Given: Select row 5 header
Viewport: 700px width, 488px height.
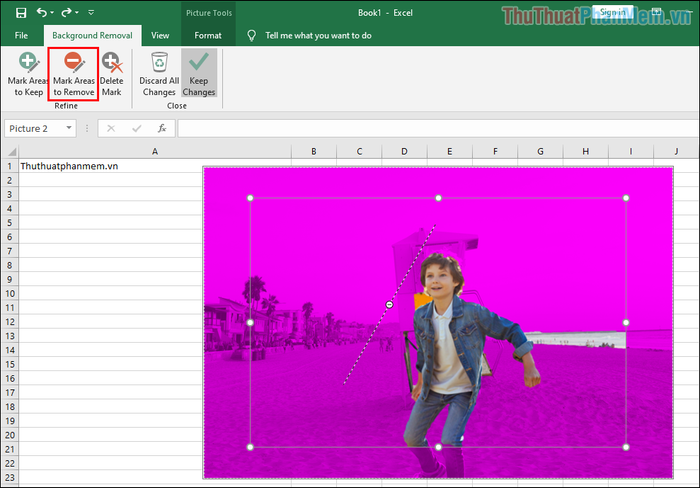Looking at the screenshot, I should point(9,223).
